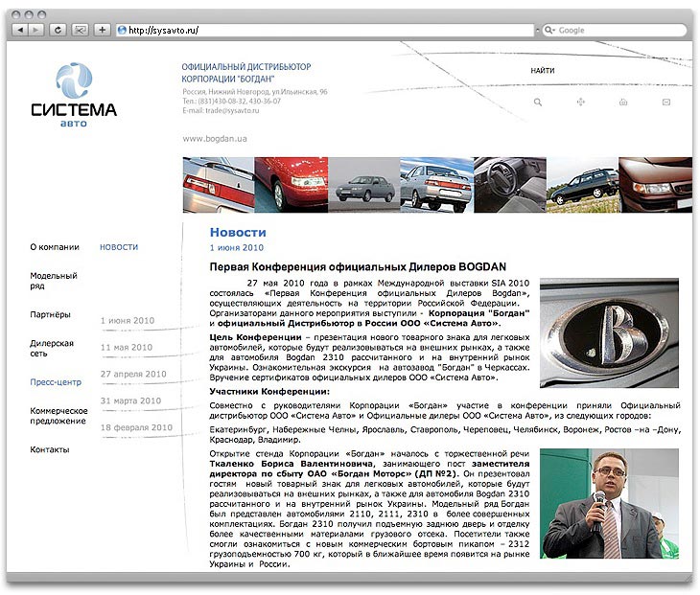700x595 pixels.
Task: Click the Bogdan emblem photo in the article
Action: (609, 332)
